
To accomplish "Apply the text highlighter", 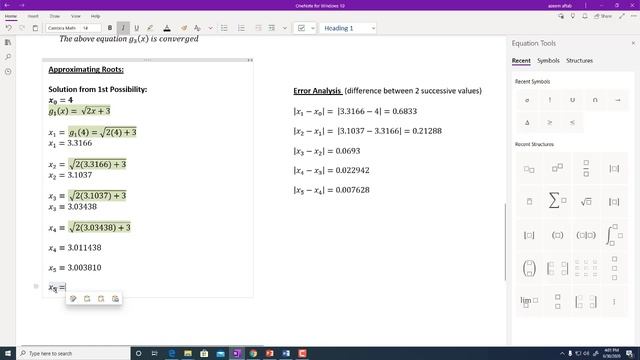I will coord(150,28).
